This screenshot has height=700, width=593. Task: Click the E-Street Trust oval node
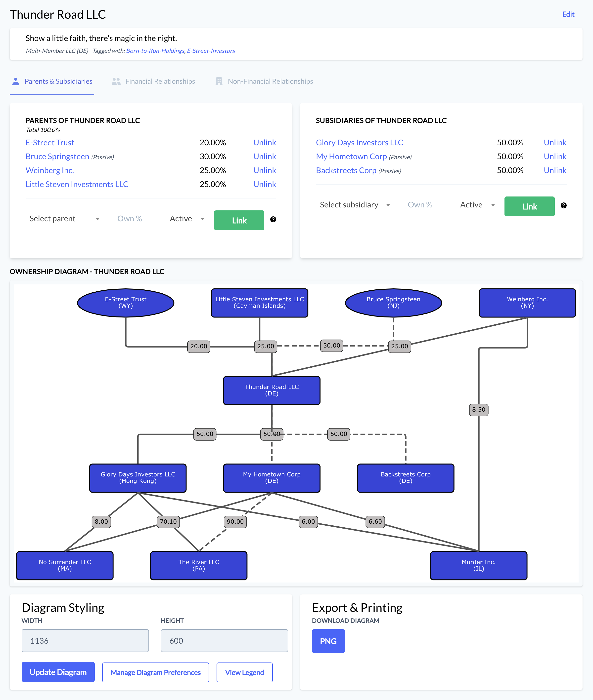coord(125,303)
